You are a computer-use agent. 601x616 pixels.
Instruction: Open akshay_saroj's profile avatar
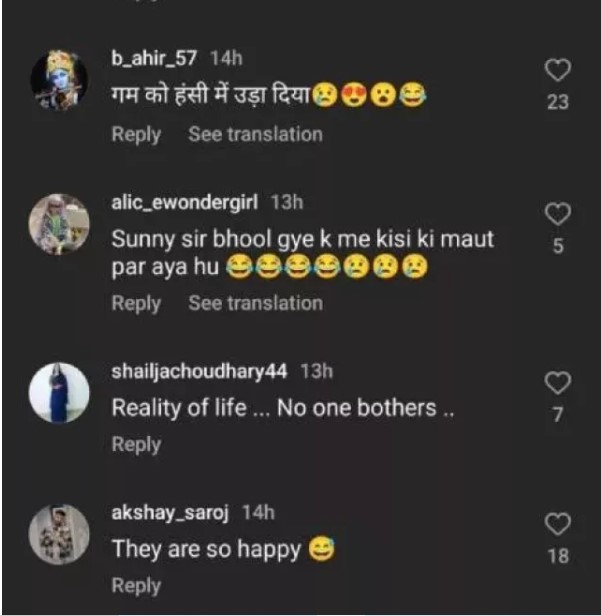coord(59,535)
